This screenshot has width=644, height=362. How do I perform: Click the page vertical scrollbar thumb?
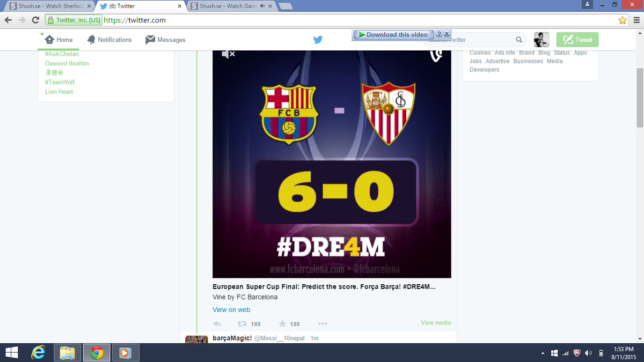[x=640, y=98]
